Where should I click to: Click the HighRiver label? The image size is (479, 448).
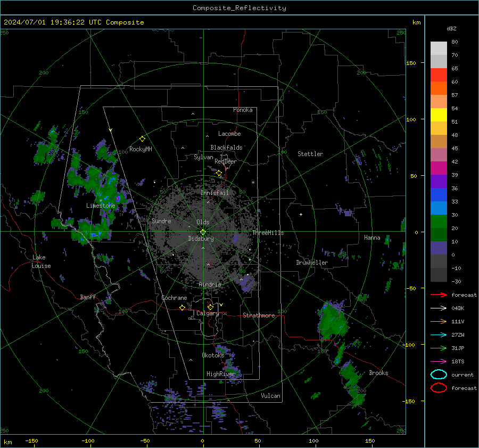tap(221, 374)
